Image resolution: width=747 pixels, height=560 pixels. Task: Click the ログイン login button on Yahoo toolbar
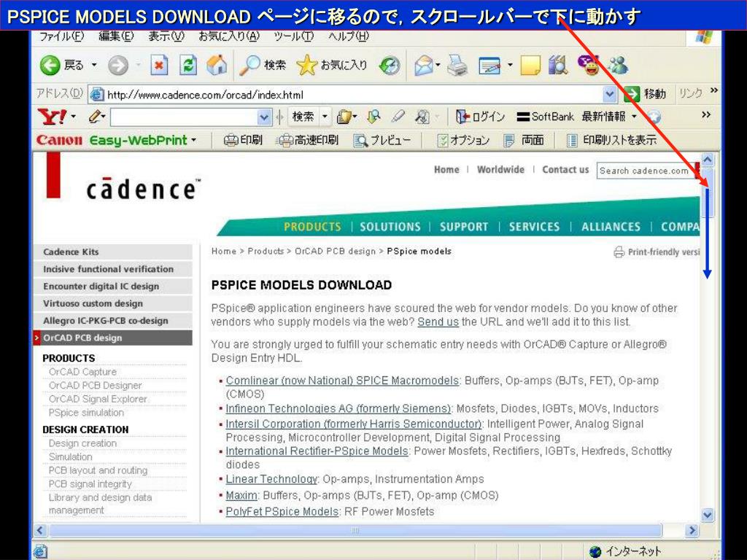(480, 116)
